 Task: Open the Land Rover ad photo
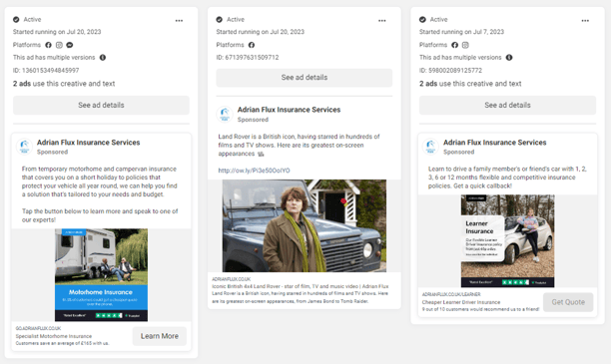[305, 225]
